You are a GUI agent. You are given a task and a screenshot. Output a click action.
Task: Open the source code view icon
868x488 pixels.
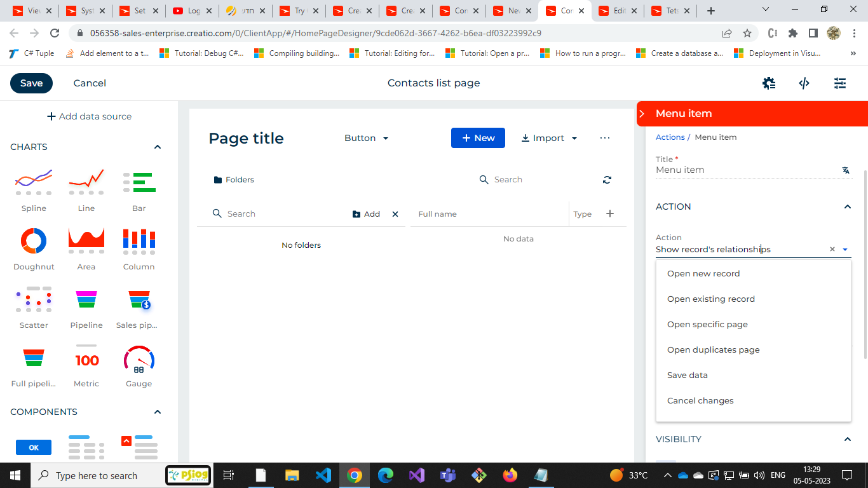[804, 83]
